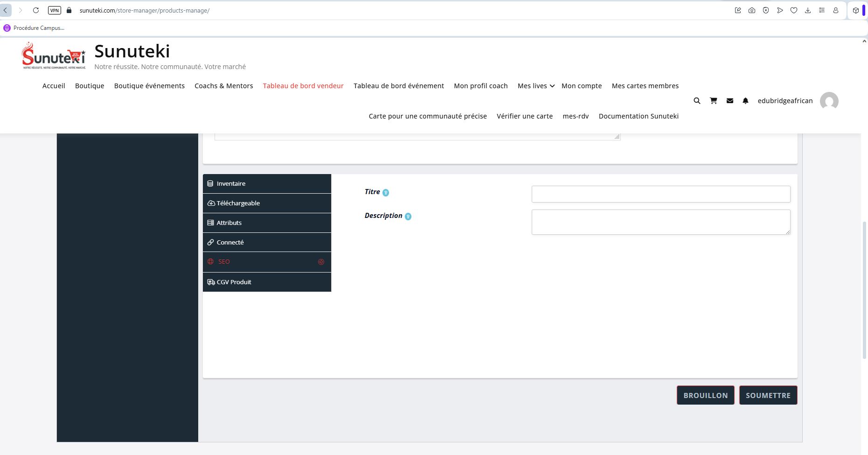Collapse the SEO section arrow icon
The image size is (868, 455).
click(x=321, y=262)
